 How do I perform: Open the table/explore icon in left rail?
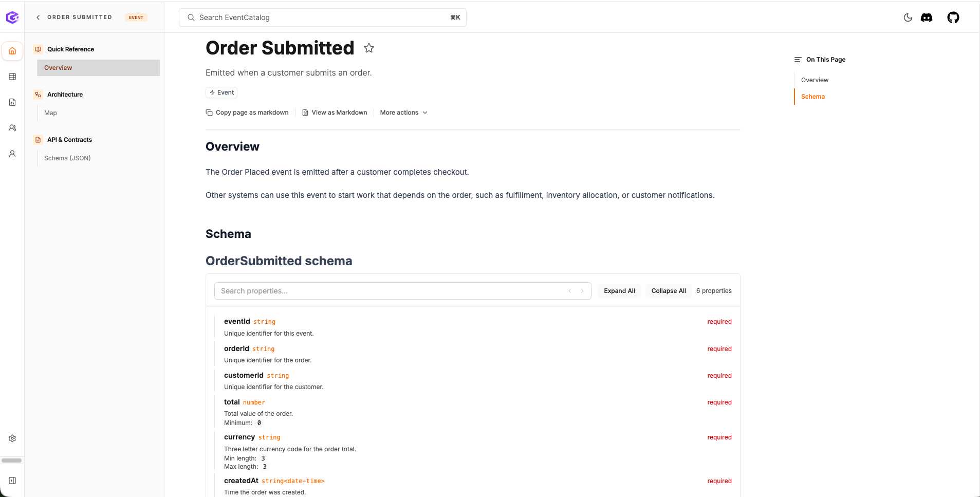pos(12,77)
